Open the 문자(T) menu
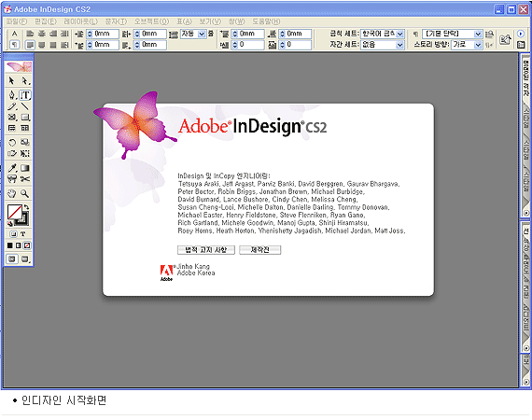 [x=116, y=21]
